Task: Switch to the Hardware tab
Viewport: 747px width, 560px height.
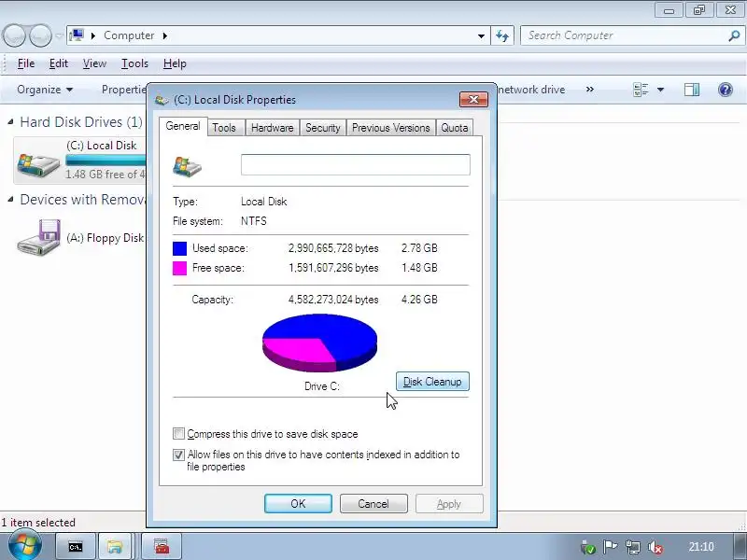Action: (x=272, y=128)
